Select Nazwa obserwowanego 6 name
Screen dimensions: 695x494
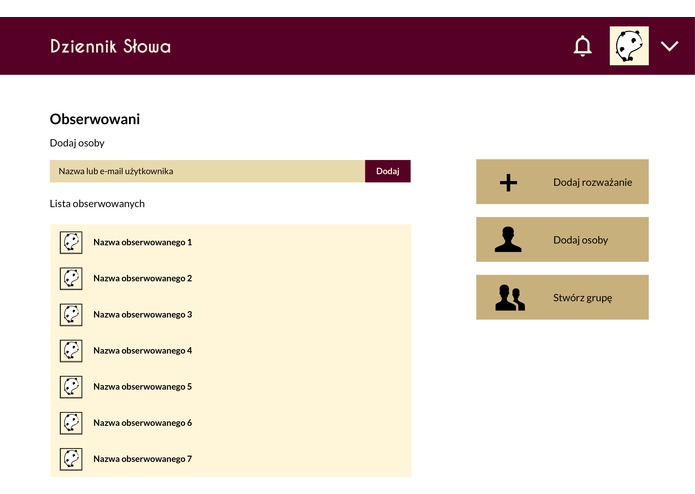142,423
